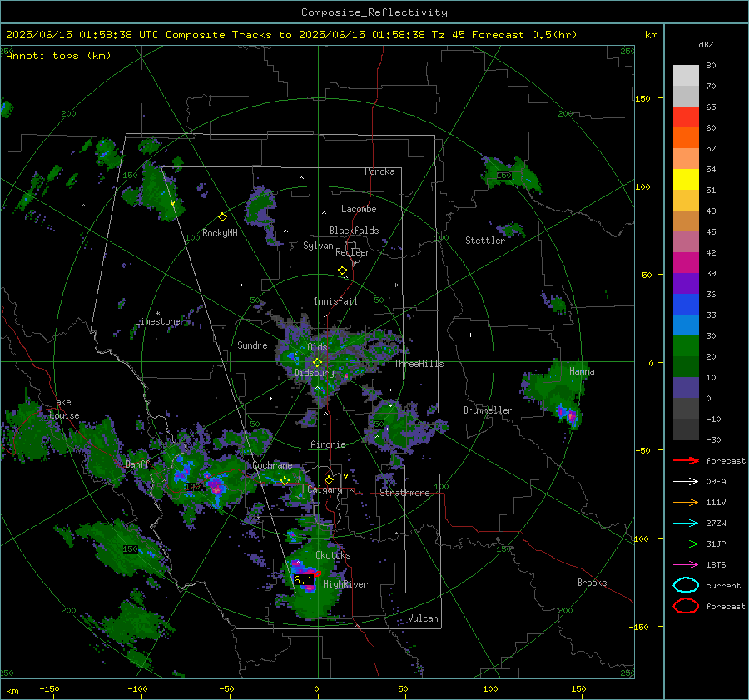This screenshot has width=749, height=700.
Task: Click yellow diamond marker near RedDeer
Action: click(x=342, y=271)
